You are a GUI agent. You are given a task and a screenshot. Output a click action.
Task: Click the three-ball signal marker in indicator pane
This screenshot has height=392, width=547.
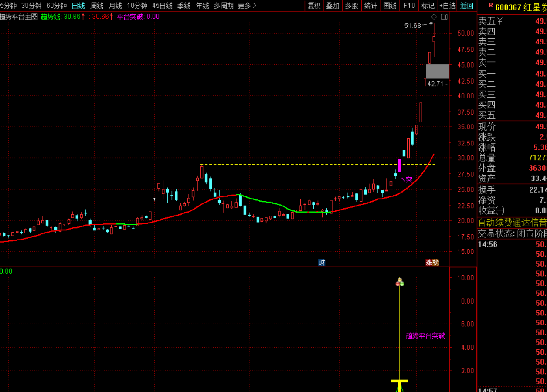[400, 282]
